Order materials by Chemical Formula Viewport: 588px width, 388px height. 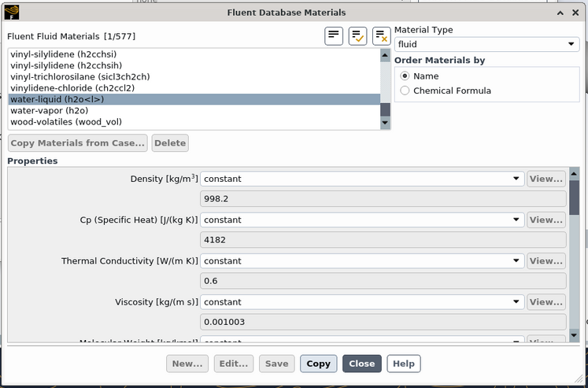click(405, 91)
